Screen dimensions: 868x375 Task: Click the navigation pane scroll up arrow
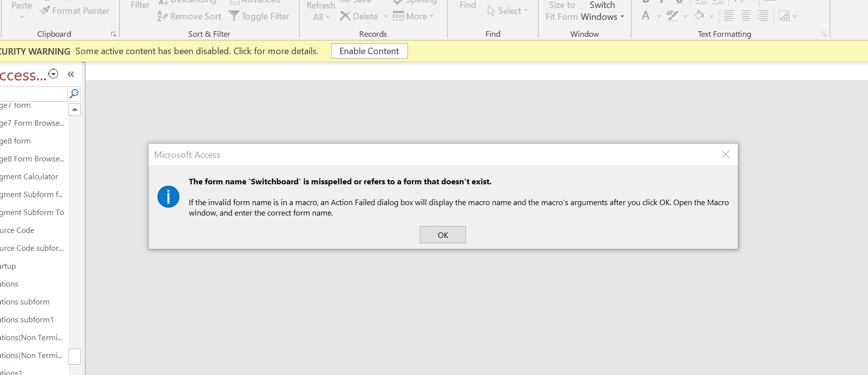point(75,109)
